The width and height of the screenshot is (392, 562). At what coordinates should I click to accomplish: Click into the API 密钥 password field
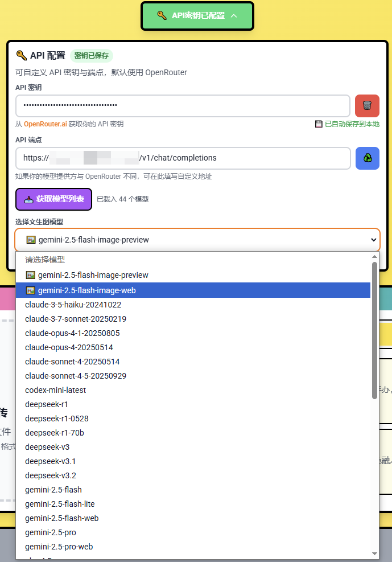point(182,106)
